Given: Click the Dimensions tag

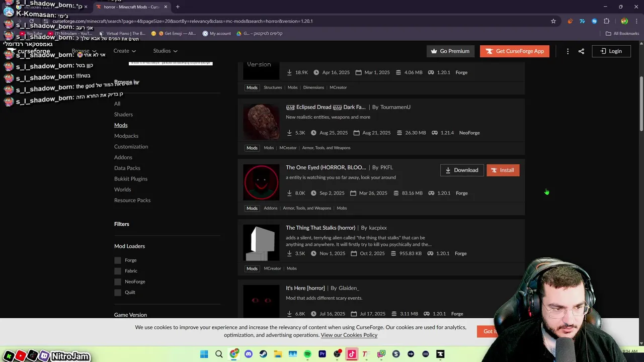Looking at the screenshot, I should tap(313, 87).
